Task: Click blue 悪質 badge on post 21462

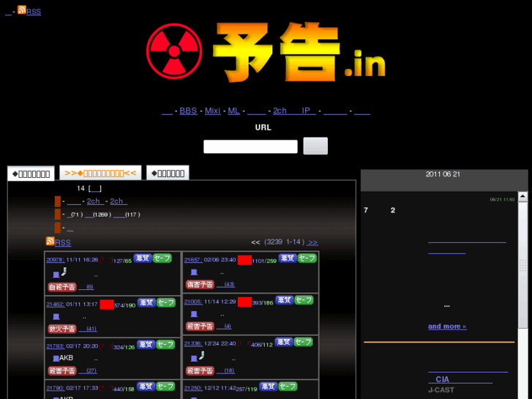Action: tap(146, 302)
